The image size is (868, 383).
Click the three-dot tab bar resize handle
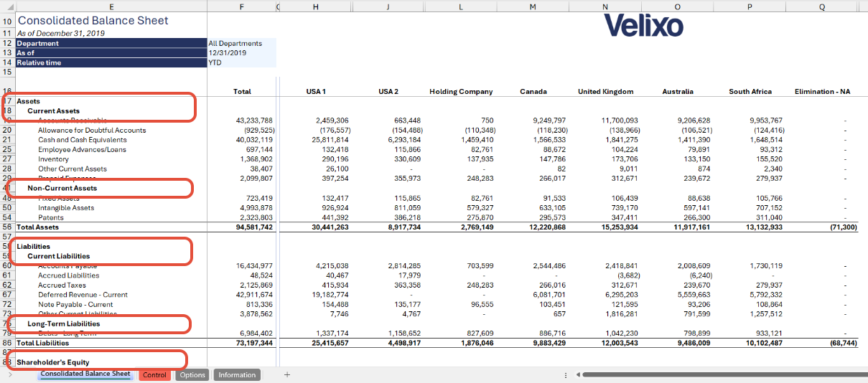tap(566, 374)
